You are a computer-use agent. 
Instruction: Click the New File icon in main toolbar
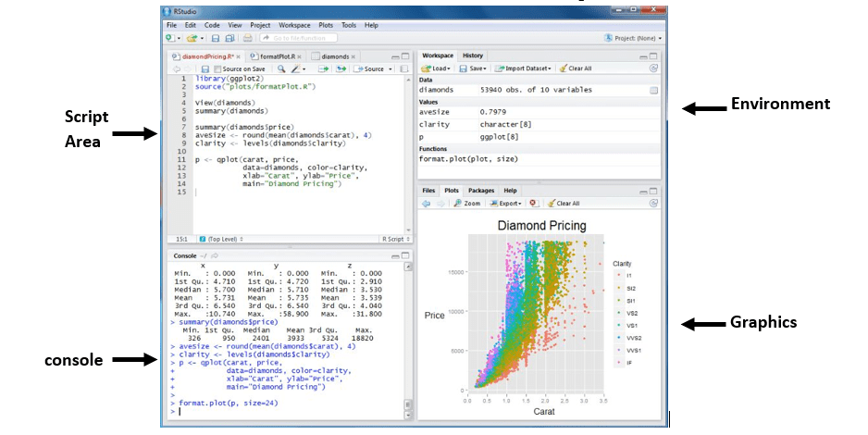click(x=170, y=38)
